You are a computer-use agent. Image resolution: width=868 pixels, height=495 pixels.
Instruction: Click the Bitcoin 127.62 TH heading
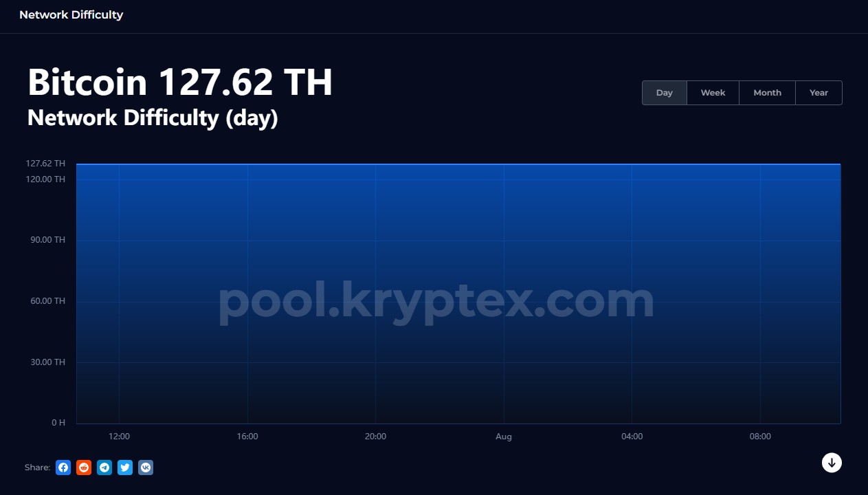(180, 82)
